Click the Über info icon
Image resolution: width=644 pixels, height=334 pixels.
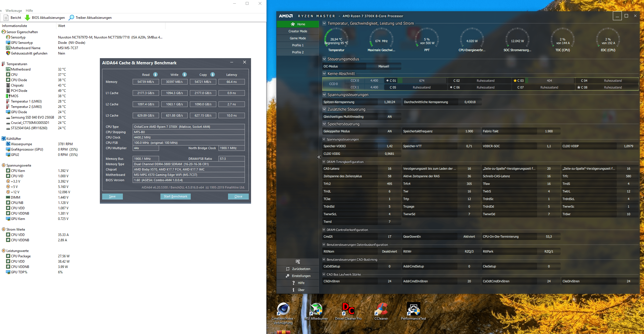tap(293, 290)
